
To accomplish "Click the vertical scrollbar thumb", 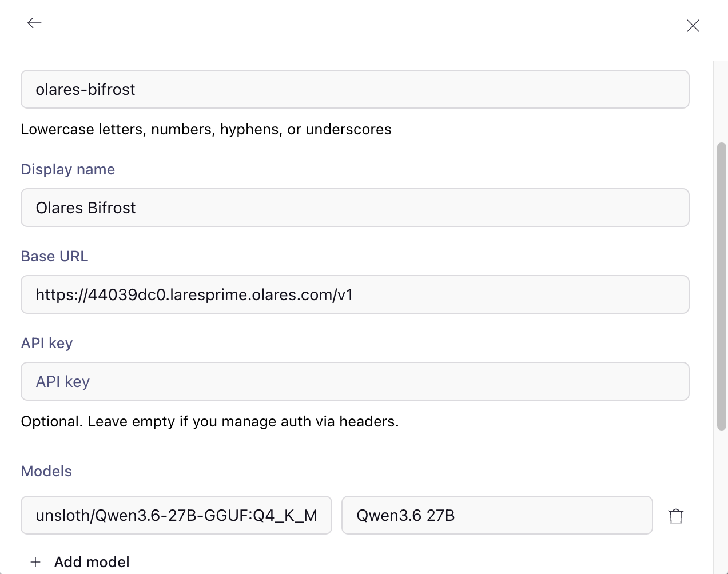I will point(722,286).
